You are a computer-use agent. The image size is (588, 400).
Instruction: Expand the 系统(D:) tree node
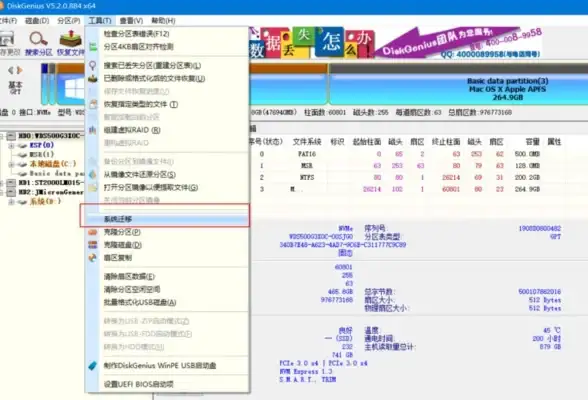click(x=11, y=202)
